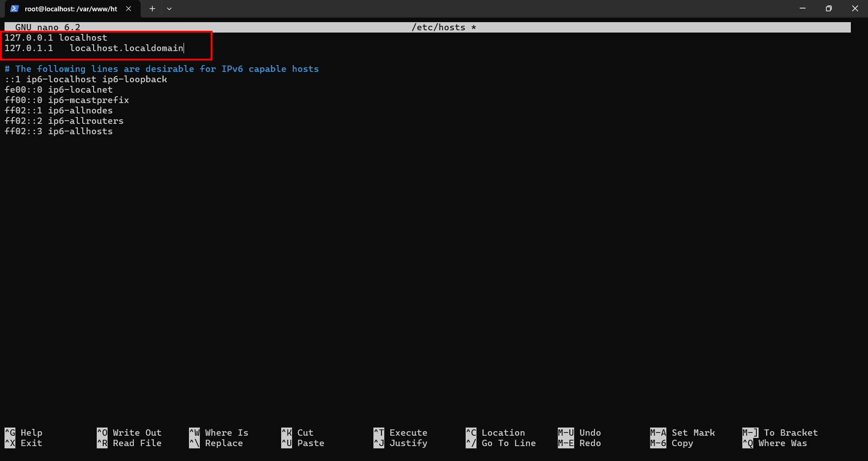Close the terminal window
This screenshot has width=868, height=461.
[855, 9]
